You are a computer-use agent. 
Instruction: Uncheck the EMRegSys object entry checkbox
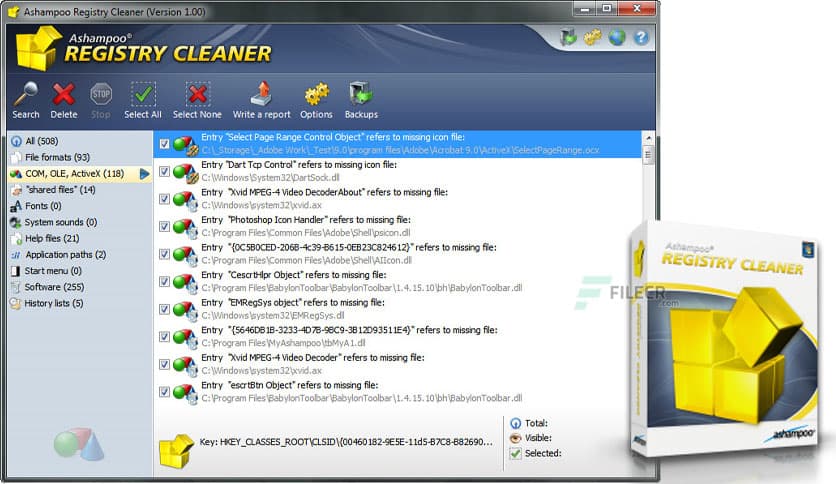tap(164, 309)
